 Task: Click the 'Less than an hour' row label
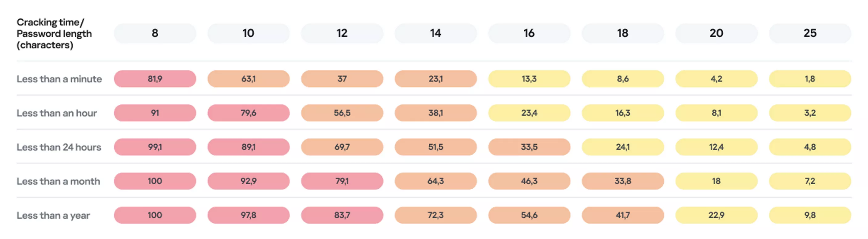click(x=57, y=113)
